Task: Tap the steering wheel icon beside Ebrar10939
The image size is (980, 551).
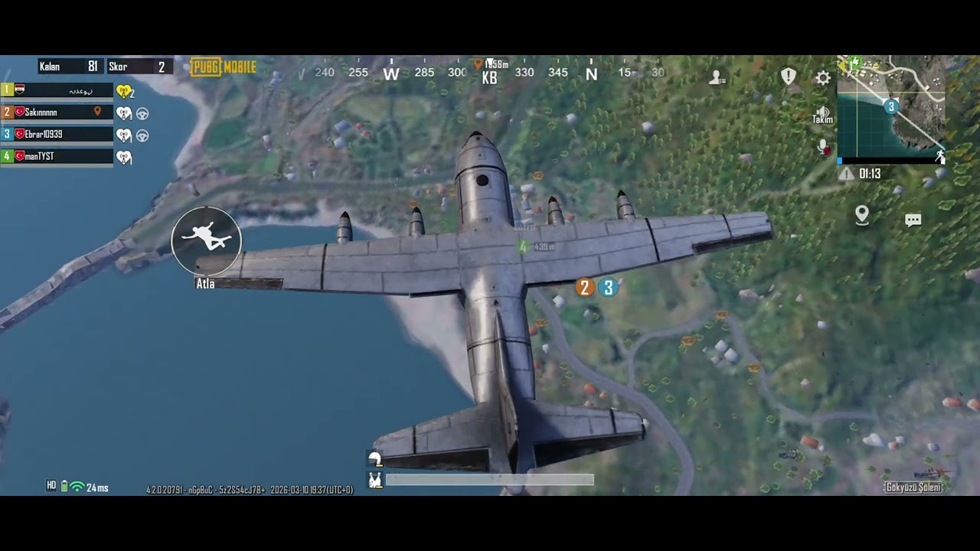Action: tap(142, 135)
